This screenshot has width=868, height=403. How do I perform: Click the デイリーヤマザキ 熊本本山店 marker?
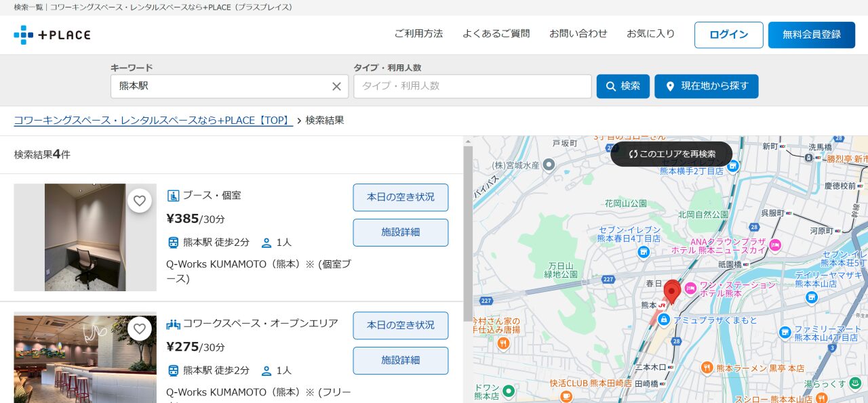pos(811,297)
